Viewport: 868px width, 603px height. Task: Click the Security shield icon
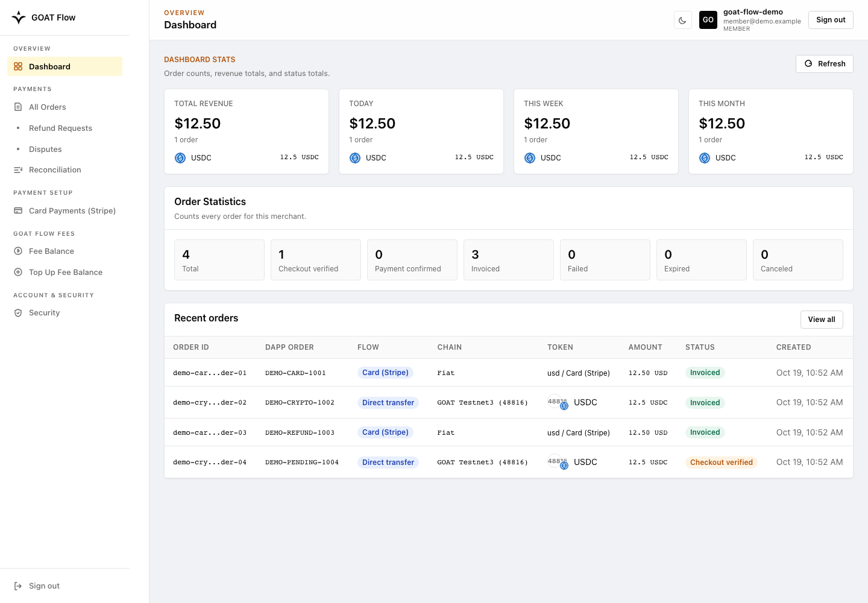tap(18, 313)
